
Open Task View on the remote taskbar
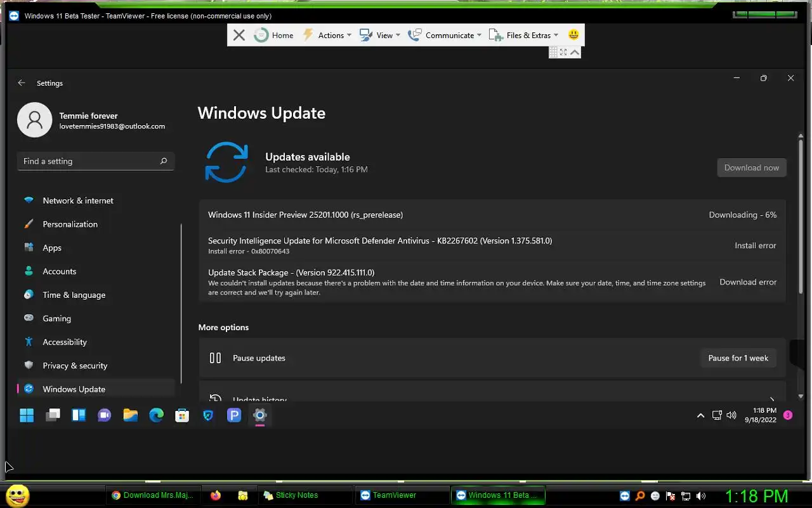[53, 415]
